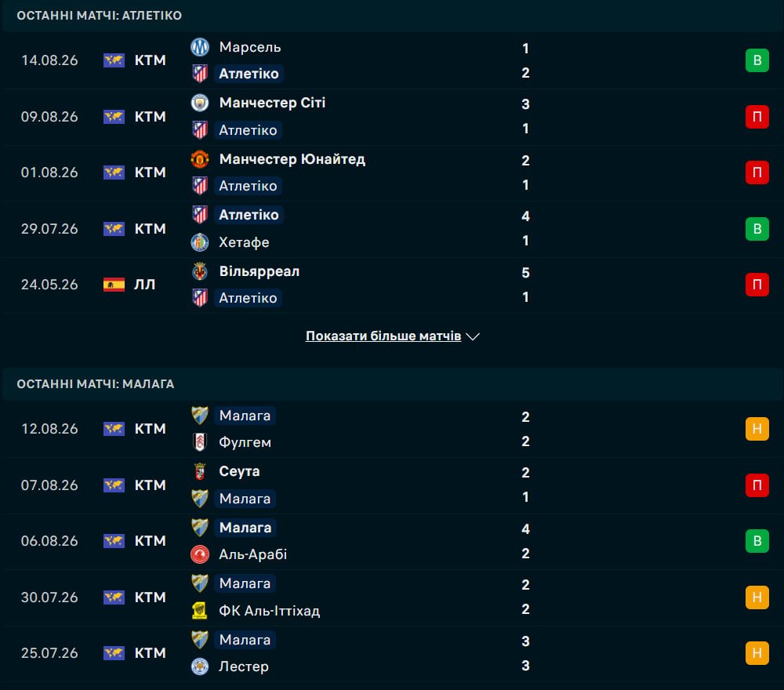Click the Al-Ittihad yellow crest icon
Viewport: 784px width, 690px height.
tap(199, 611)
